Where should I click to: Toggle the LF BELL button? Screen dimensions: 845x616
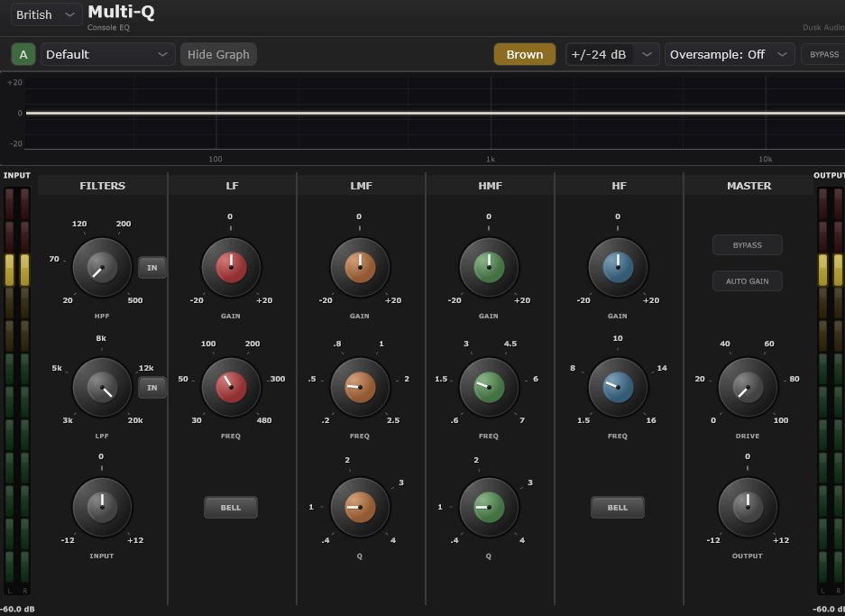(231, 507)
